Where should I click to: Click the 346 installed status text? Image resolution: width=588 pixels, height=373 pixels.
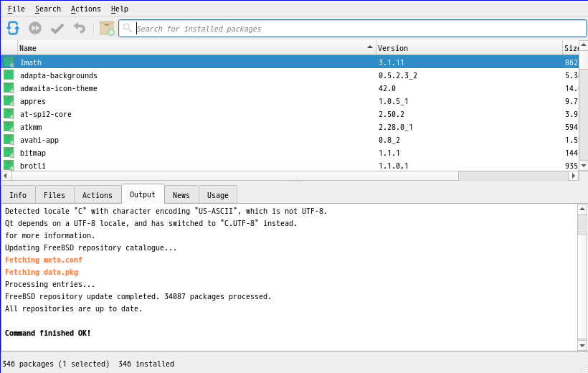146,364
